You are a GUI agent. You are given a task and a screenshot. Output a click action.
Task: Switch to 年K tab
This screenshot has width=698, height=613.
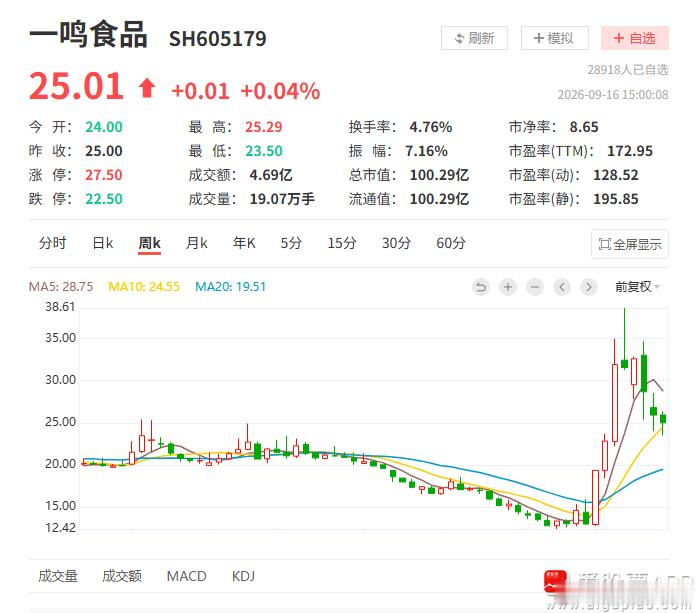click(x=244, y=243)
